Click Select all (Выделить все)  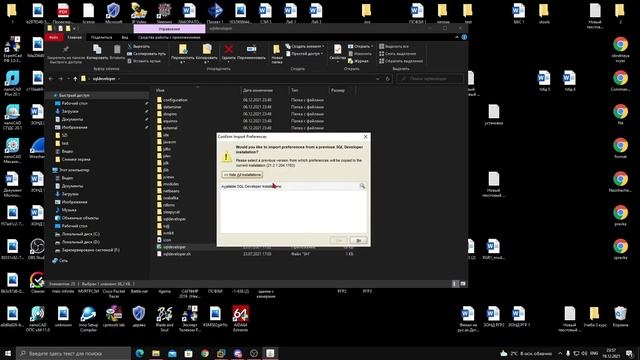coord(394,47)
